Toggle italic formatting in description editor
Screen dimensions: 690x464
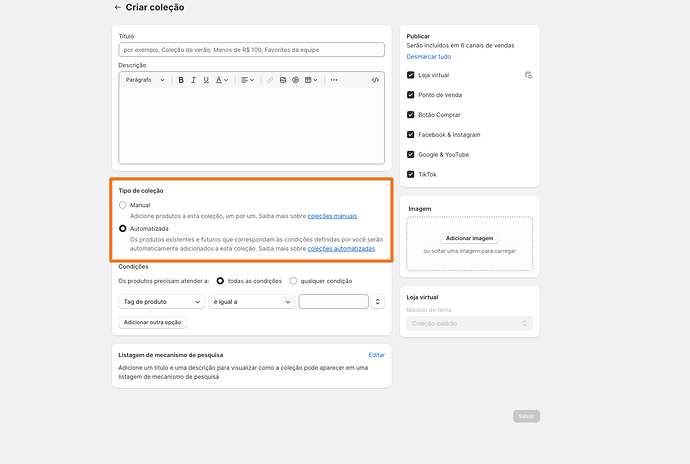coord(193,80)
